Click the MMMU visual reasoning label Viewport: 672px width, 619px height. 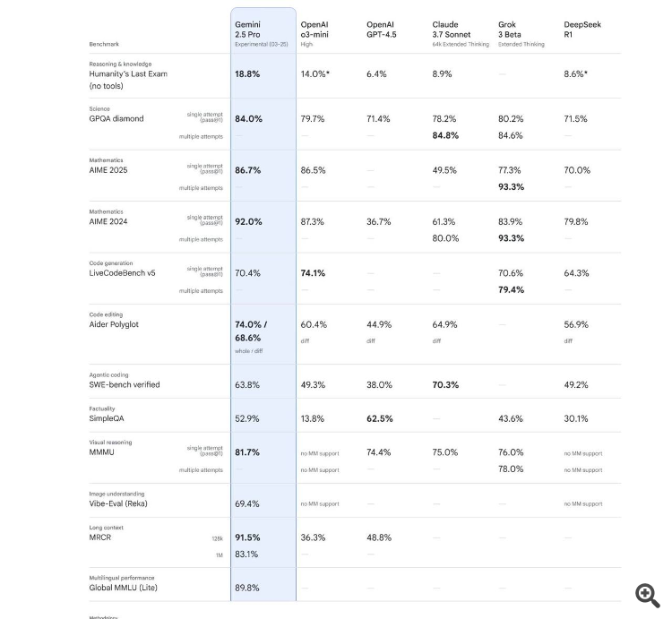tap(100, 452)
